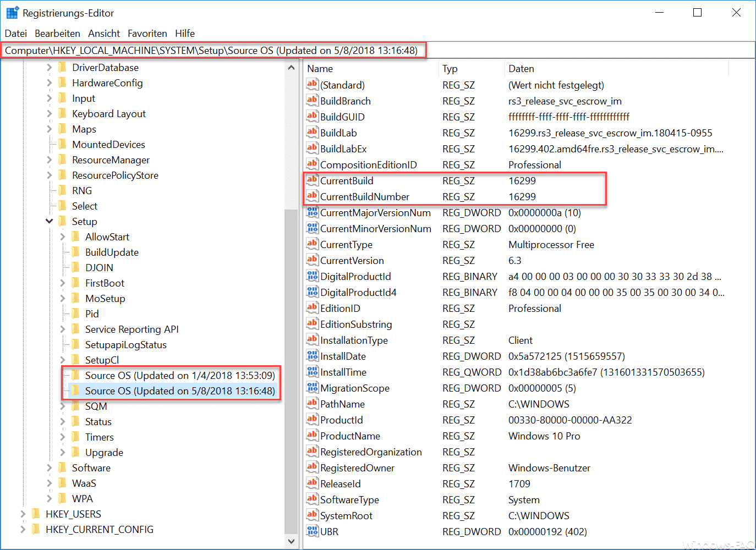Click the tree scrollbar up arrow
Viewport: 756px width, 550px height.
[291, 68]
